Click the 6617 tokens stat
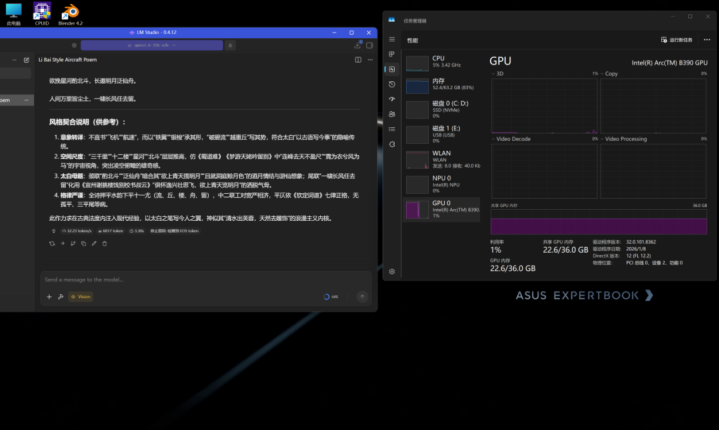 (x=111, y=231)
